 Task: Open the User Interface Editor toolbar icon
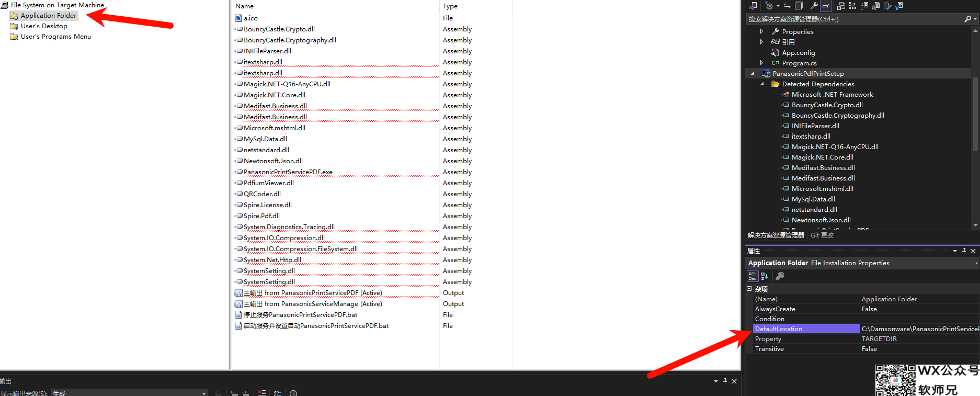tap(875, 6)
